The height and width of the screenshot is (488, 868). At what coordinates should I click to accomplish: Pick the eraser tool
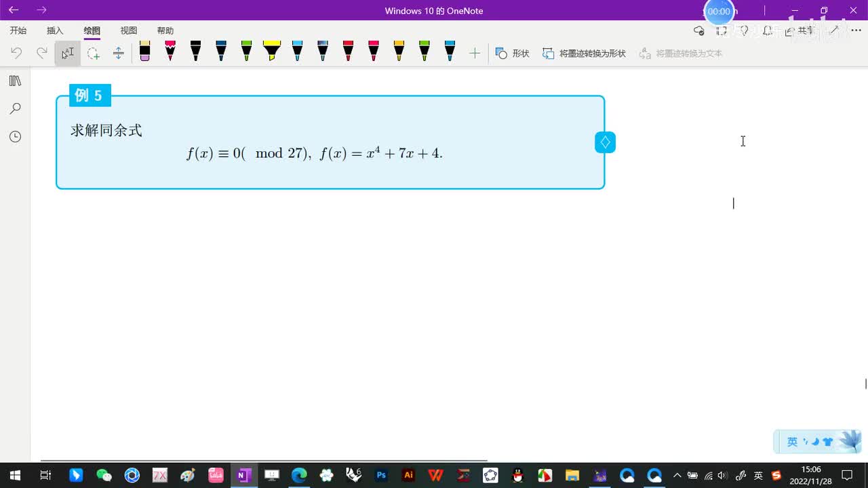click(x=144, y=52)
